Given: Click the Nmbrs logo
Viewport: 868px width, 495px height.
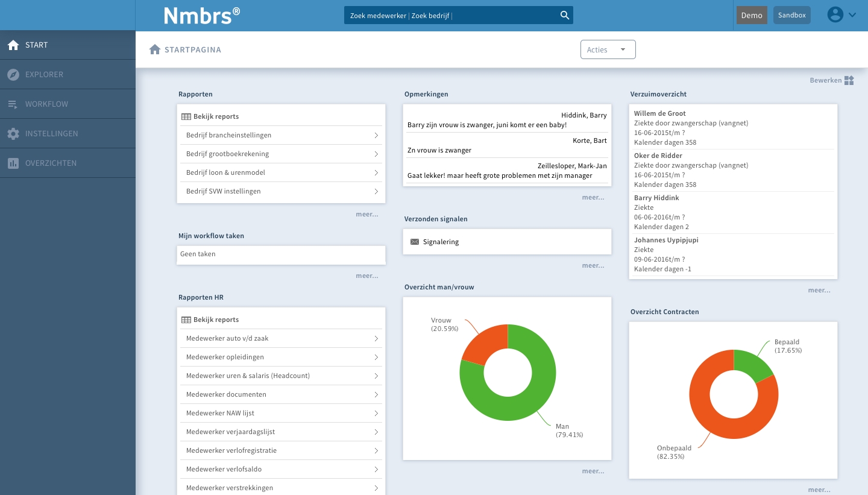Looking at the screenshot, I should [x=203, y=16].
